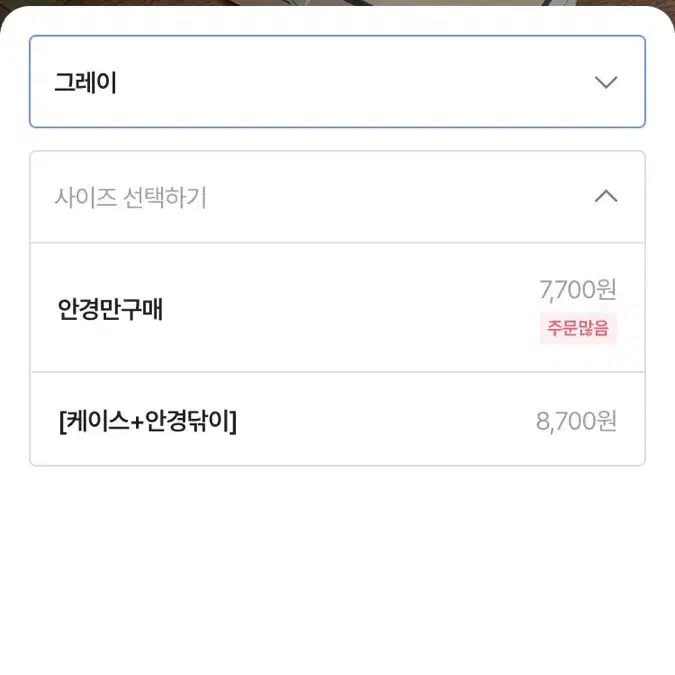
Task: Click the 그레이 selected color text
Action: 85,82
